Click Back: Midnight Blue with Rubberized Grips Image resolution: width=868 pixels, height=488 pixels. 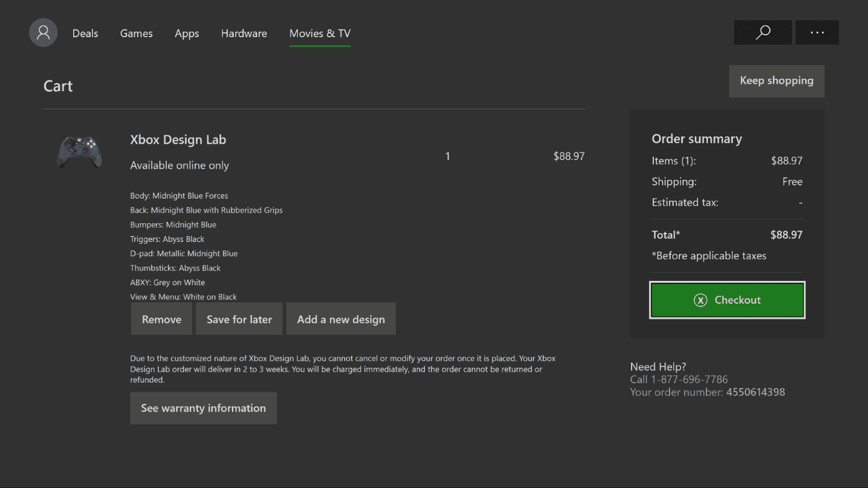(207, 210)
